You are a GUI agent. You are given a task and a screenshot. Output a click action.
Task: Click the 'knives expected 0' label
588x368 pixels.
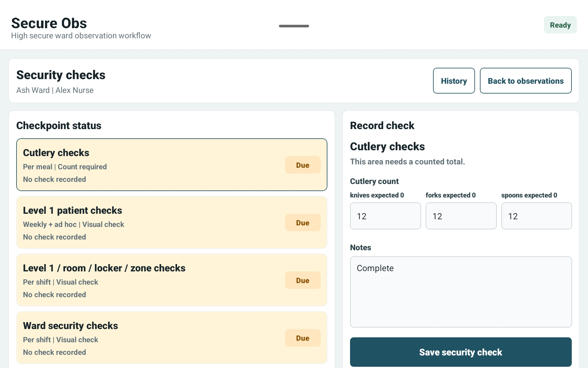pyautogui.click(x=377, y=195)
